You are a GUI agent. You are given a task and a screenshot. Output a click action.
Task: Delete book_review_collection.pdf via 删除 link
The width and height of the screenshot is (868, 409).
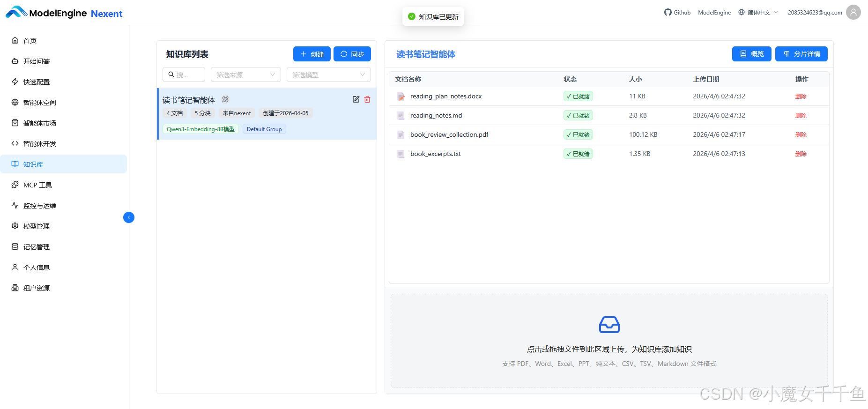801,134
